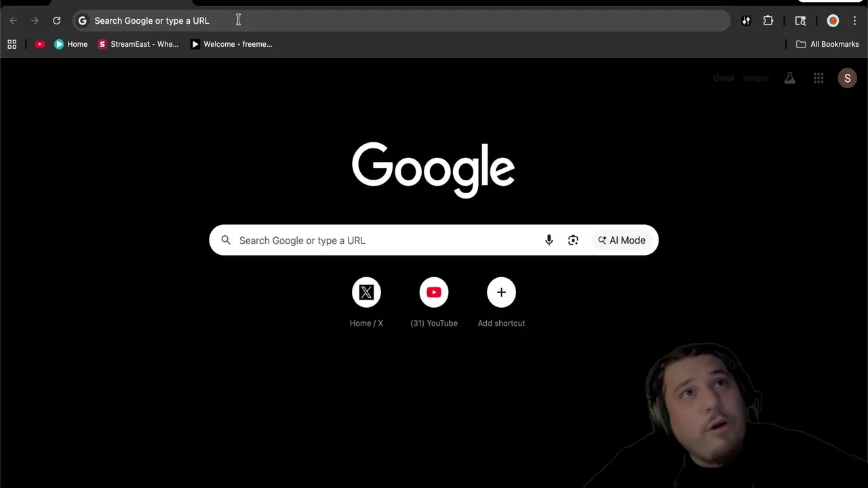Open the Gmail link
868x488 pixels.
pos(724,78)
